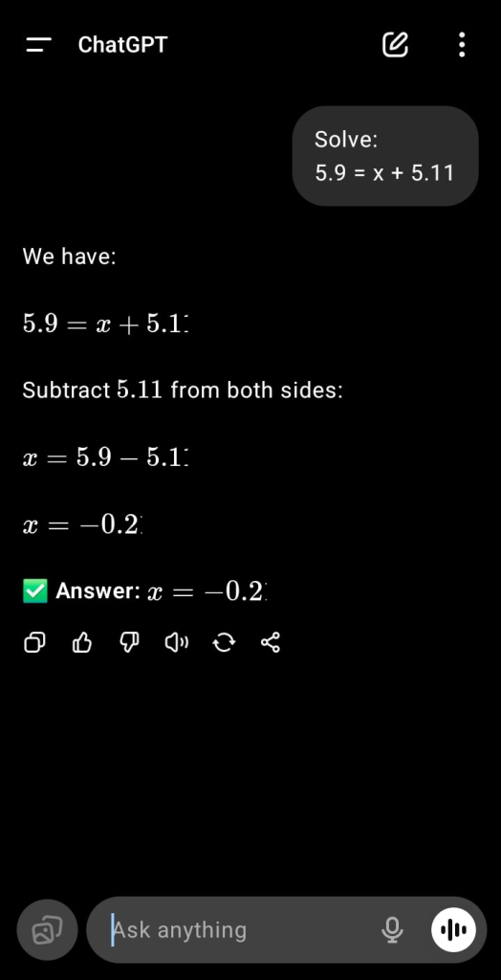Tap the green checkmark emoji
501x980 pixels.
(35, 590)
